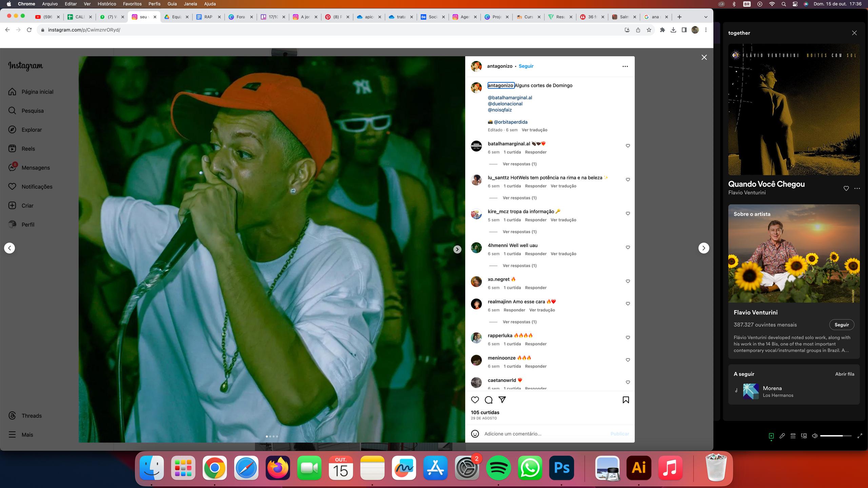Open the Histórico menu in menu bar

pos(106,4)
